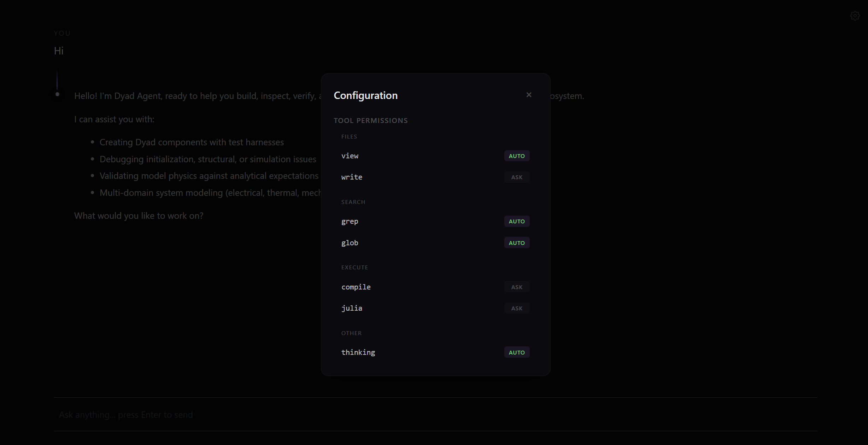868x445 pixels.
Task: Switch glob permission from AUTO
Action: [516, 243]
